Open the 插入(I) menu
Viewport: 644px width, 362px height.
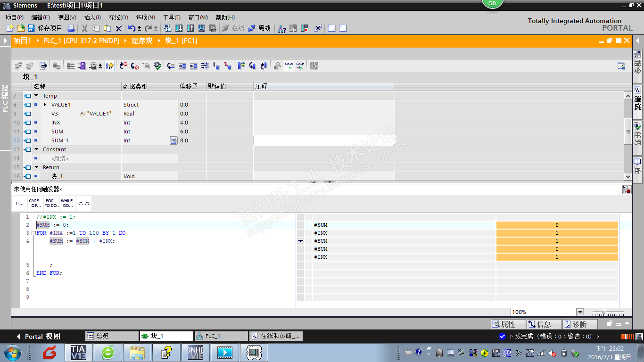click(92, 17)
